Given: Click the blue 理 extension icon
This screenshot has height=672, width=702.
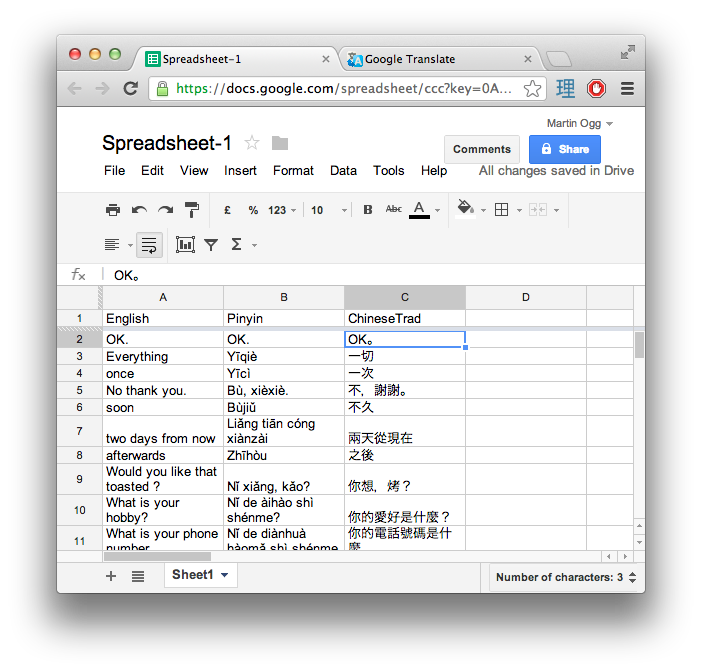Looking at the screenshot, I should tap(565, 89).
